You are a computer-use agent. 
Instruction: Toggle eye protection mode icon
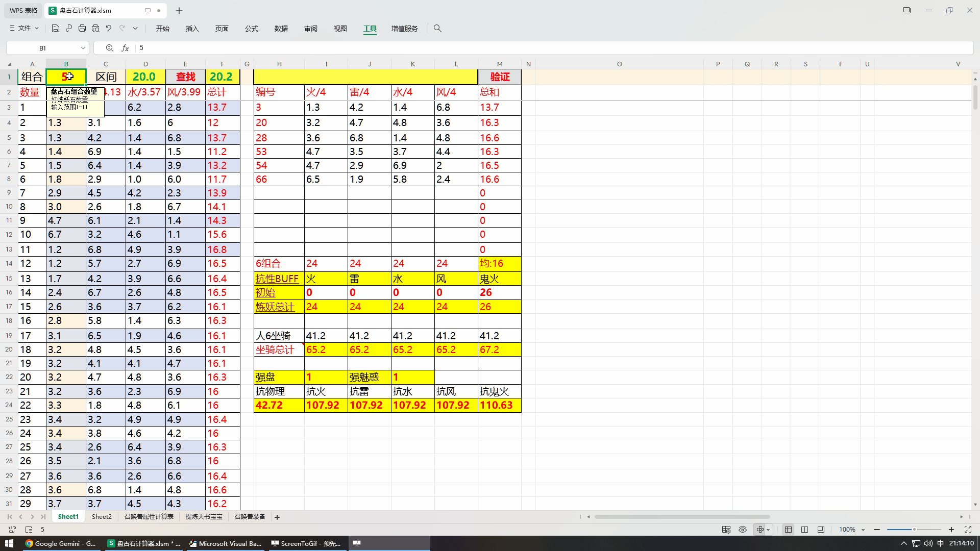[743, 530]
